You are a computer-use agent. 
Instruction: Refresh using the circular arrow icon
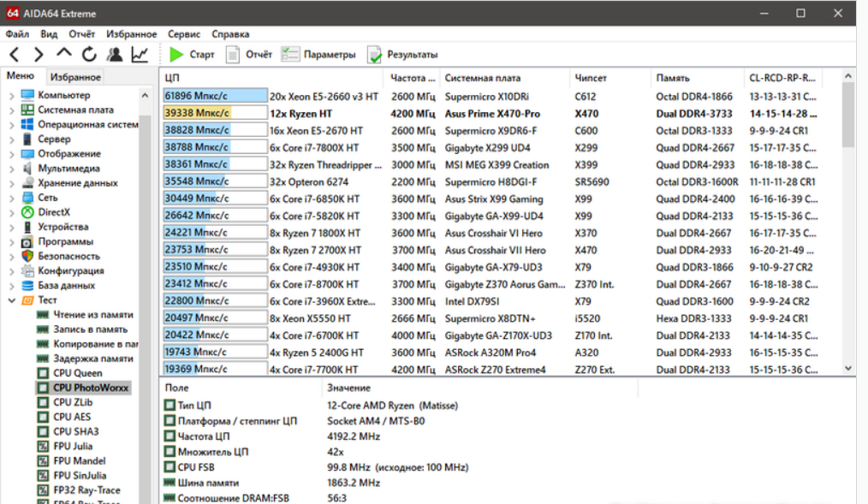89,54
